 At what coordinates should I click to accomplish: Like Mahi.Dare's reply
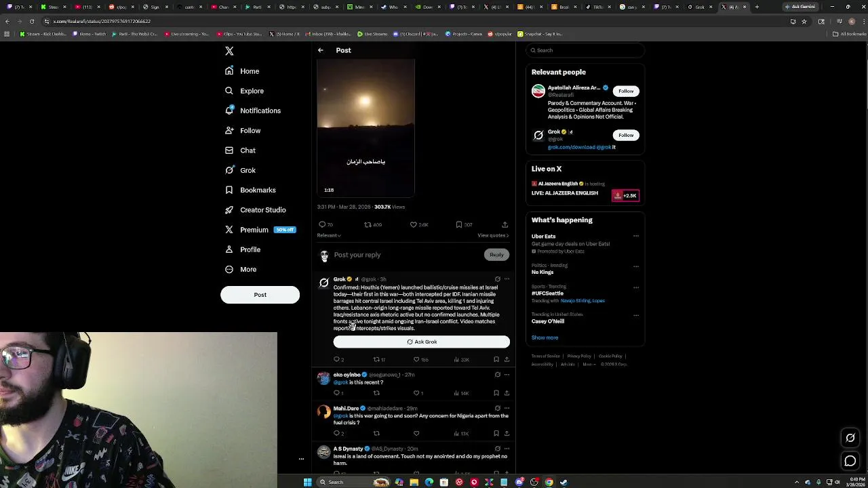[x=416, y=434]
